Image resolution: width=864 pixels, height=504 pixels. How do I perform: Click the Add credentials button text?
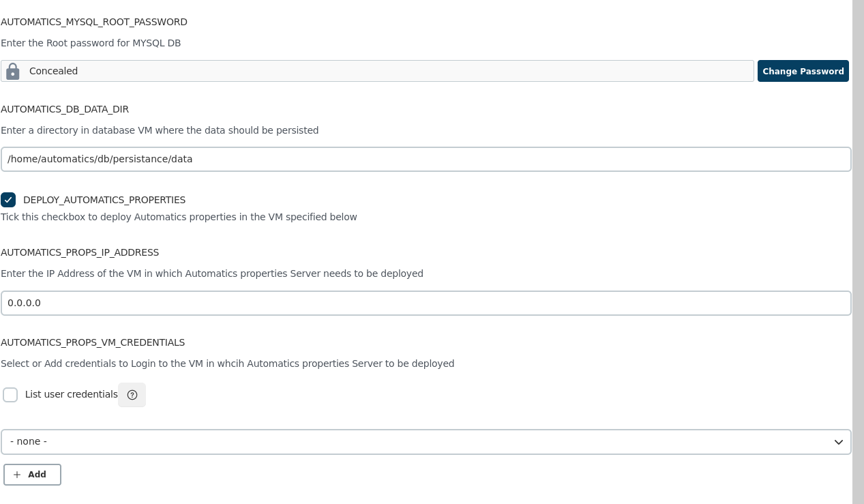pos(37,475)
